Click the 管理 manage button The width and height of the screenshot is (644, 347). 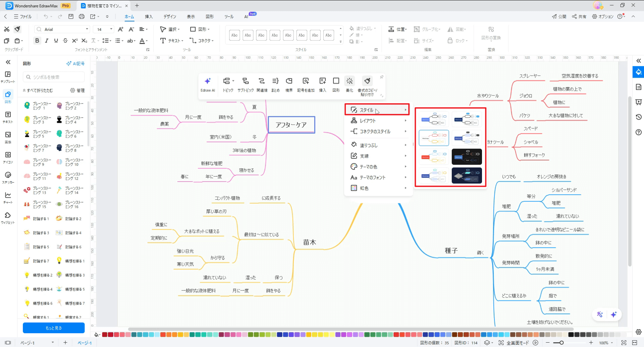77,90
